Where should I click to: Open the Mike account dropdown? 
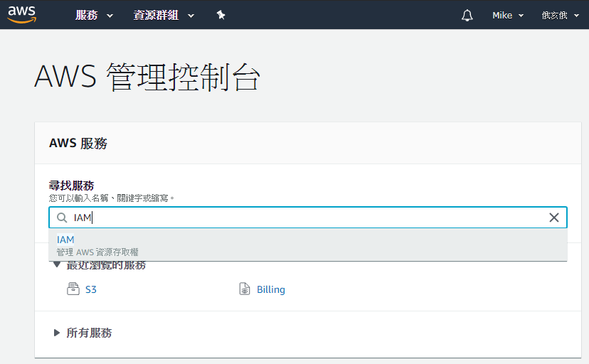click(508, 16)
